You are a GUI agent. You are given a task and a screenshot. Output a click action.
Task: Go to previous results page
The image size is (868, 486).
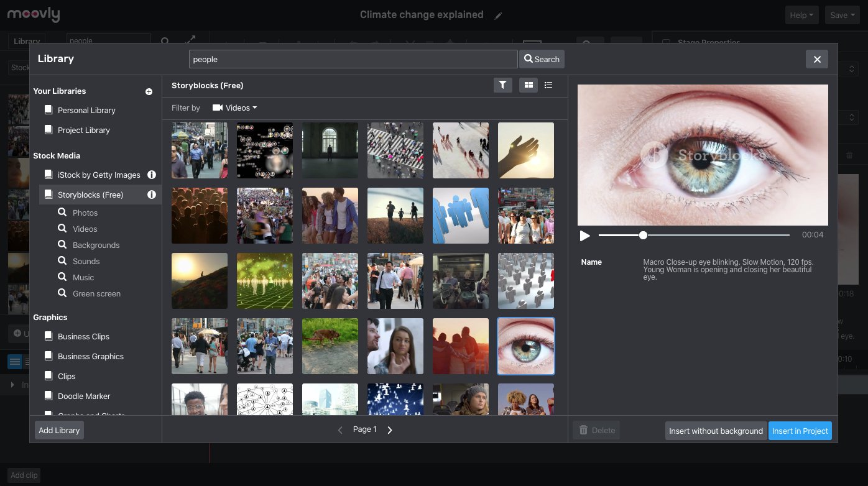tap(340, 429)
